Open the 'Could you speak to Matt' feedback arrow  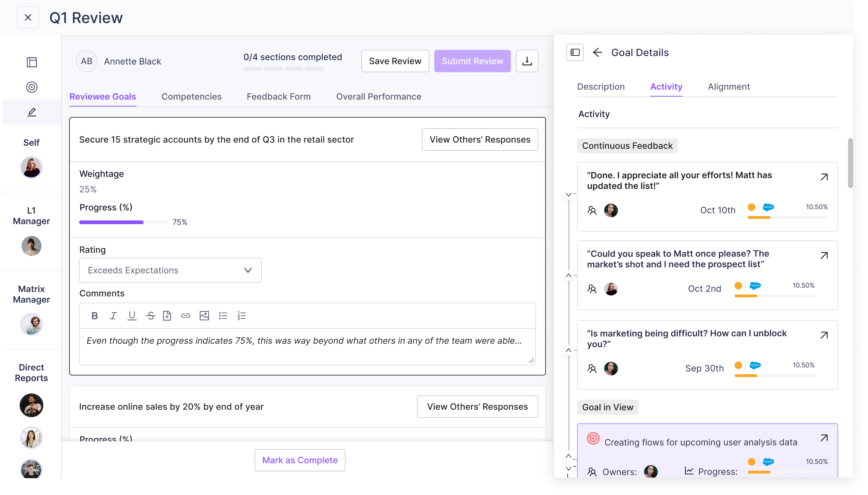coord(824,256)
